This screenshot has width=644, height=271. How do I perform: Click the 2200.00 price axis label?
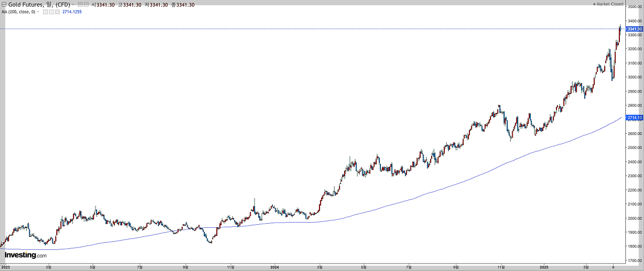635,190
